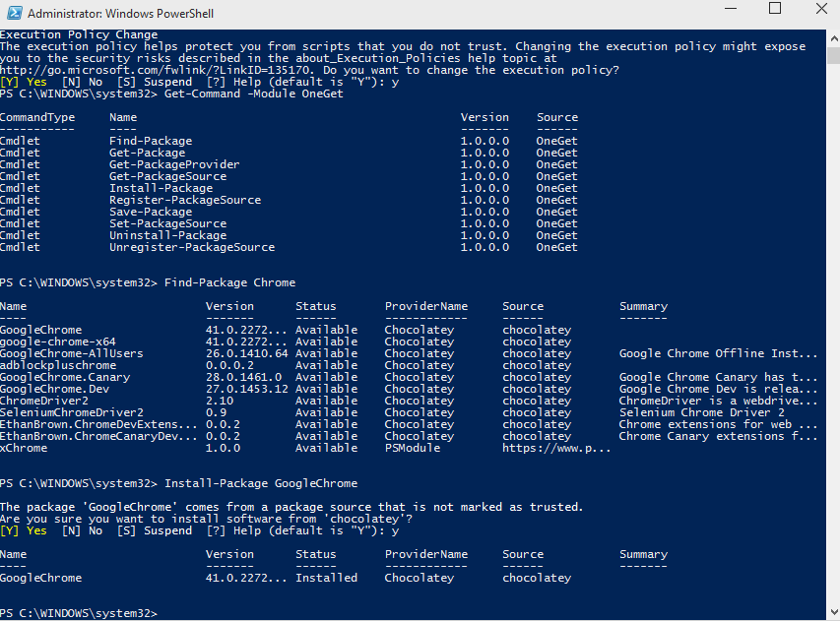
Task: Click 'Install-Package' in the cmdlet list
Action: (161, 188)
